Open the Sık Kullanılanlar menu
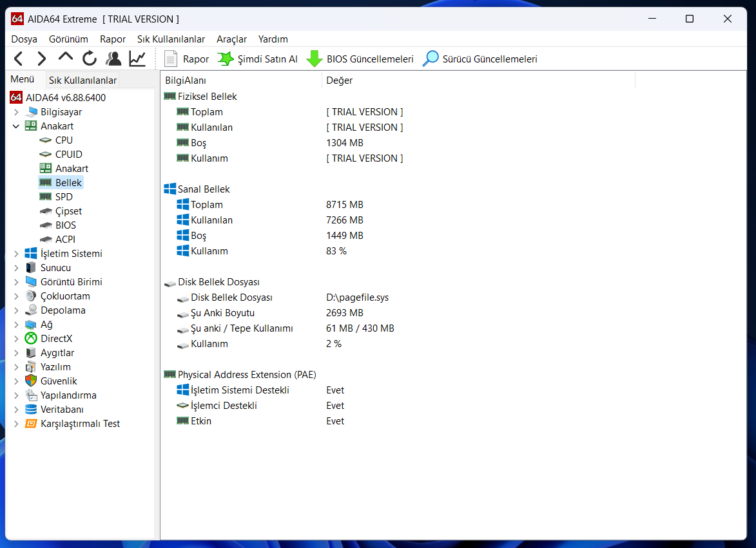 pos(171,39)
